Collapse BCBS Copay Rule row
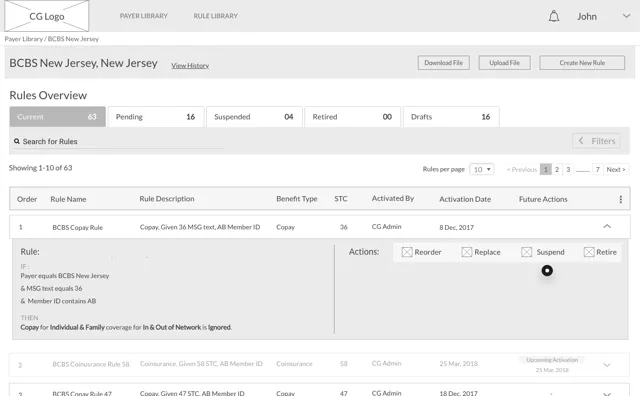 pos(607,226)
